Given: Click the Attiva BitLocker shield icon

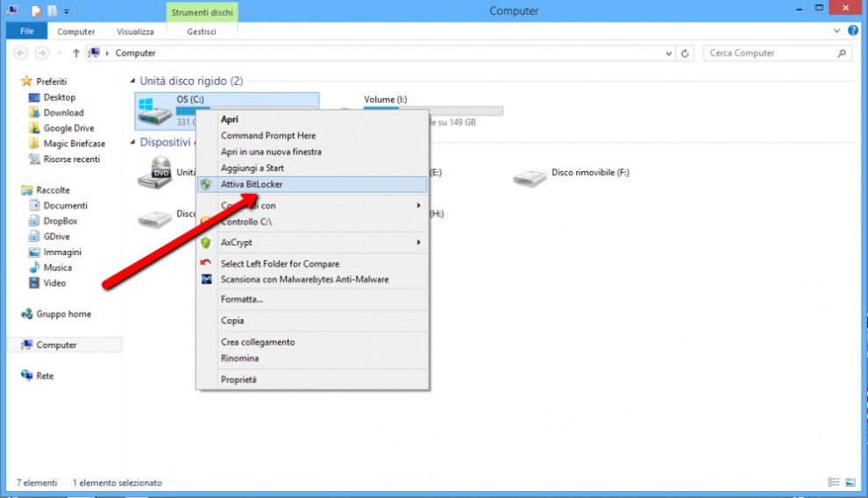Looking at the screenshot, I should (x=206, y=184).
